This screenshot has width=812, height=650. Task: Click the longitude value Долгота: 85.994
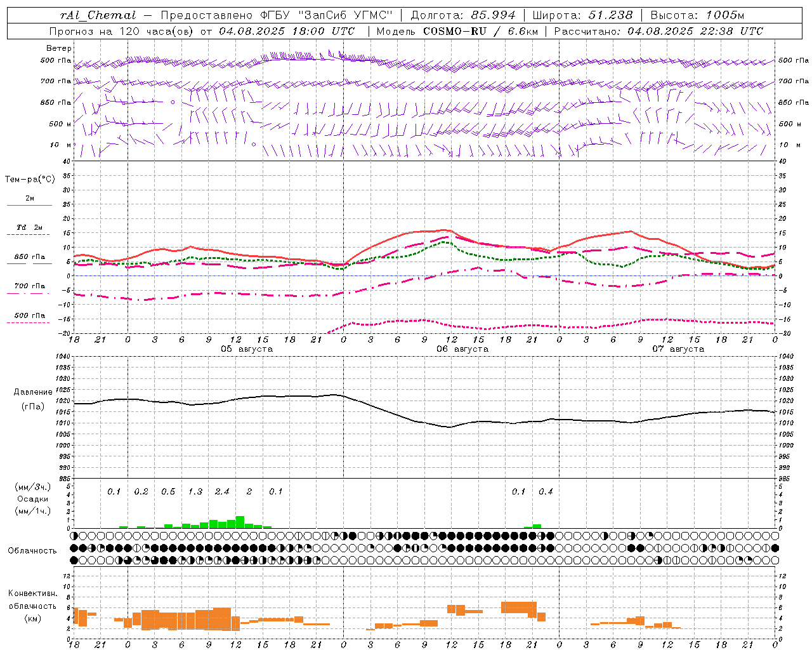(463, 16)
